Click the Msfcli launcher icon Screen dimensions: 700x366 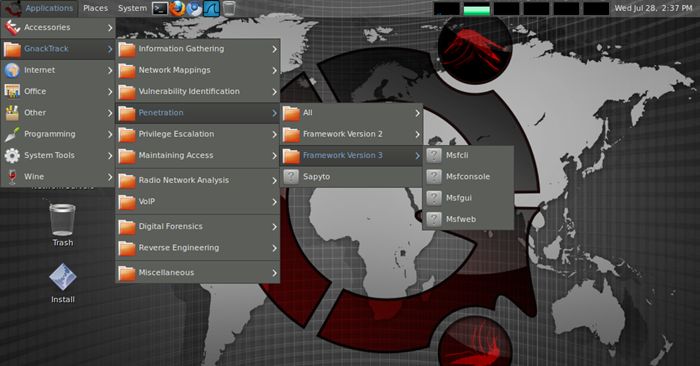click(x=433, y=155)
